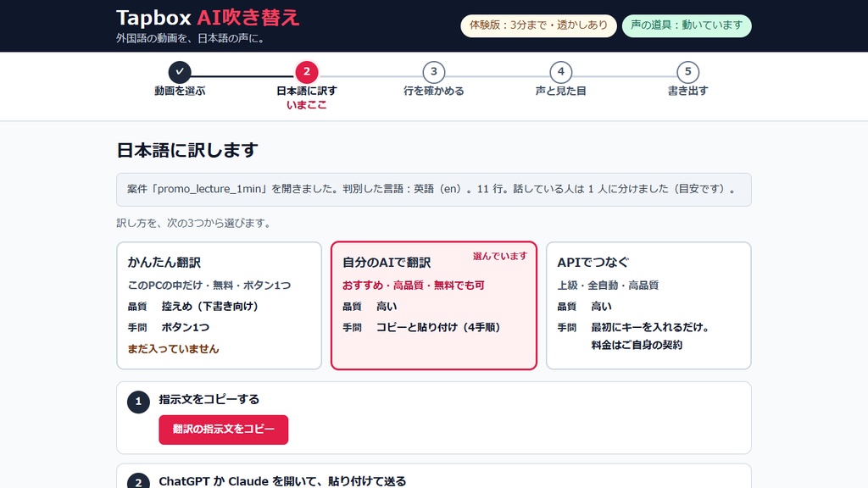Click the いまここ current-step marker
The height and width of the screenshot is (488, 868).
[307, 105]
